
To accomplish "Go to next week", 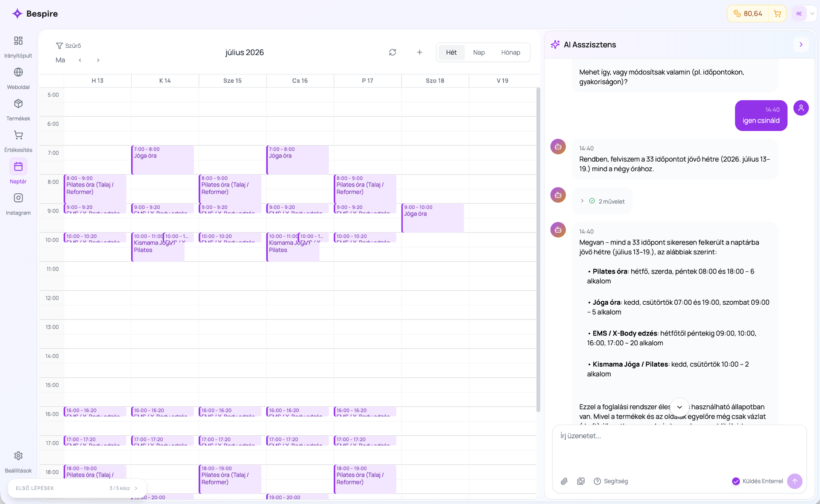I will pyautogui.click(x=98, y=60).
